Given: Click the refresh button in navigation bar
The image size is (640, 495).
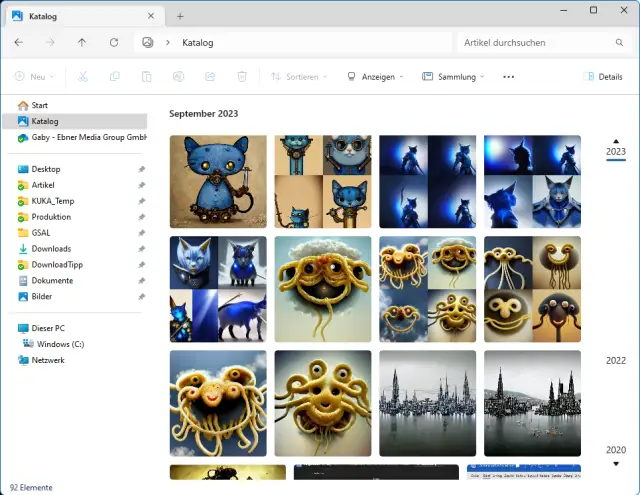Looking at the screenshot, I should click(x=114, y=43).
